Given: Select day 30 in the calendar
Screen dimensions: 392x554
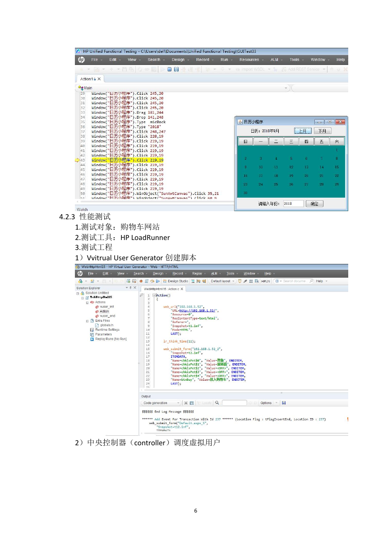Looking at the screenshot, I should pos(245,193).
